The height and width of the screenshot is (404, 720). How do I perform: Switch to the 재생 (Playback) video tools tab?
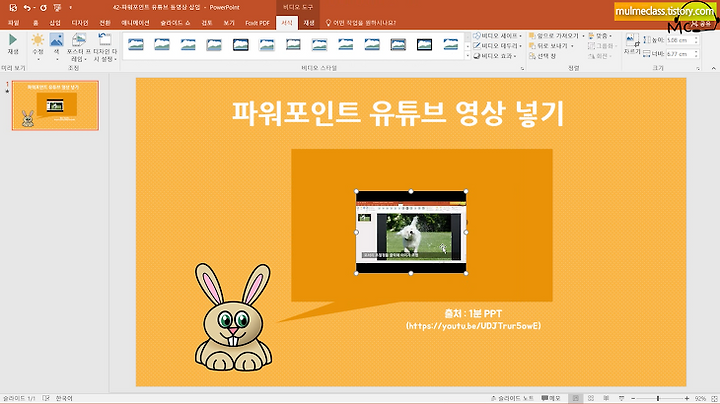coord(309,23)
